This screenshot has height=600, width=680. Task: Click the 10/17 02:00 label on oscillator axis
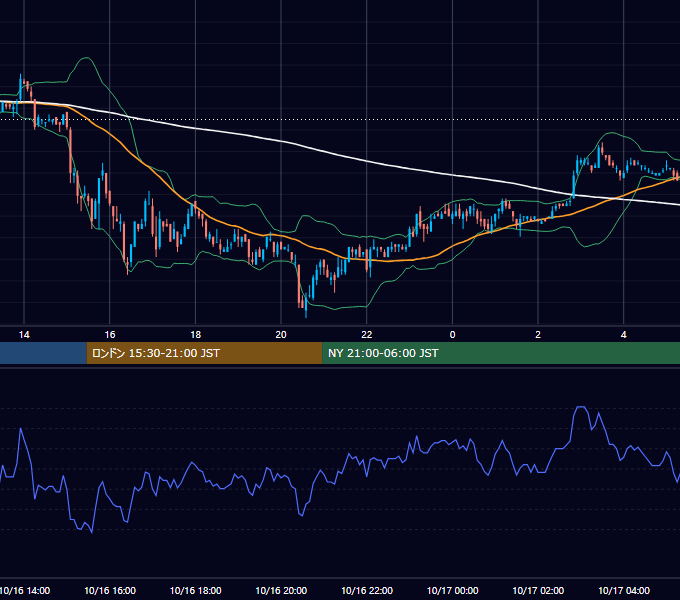(x=538, y=590)
